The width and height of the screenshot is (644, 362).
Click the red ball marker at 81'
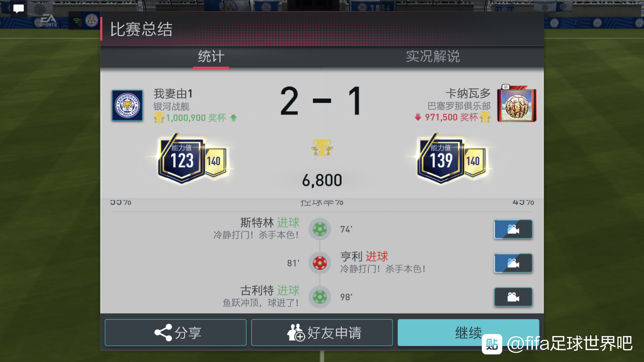pyautogui.click(x=320, y=263)
